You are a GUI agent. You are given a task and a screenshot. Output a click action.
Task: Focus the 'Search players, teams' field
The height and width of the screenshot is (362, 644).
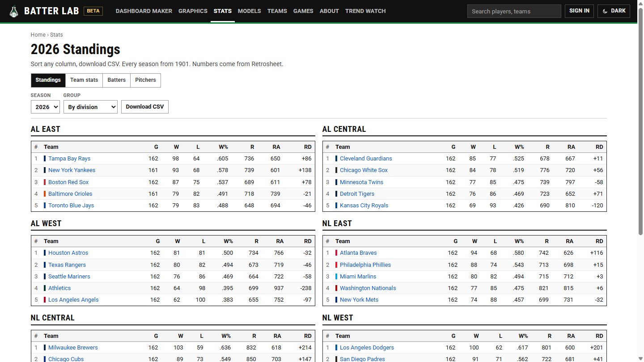tap(514, 11)
